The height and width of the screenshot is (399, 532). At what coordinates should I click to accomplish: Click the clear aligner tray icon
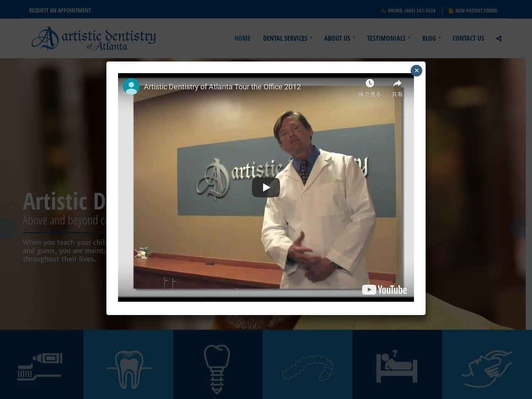pos(308,367)
